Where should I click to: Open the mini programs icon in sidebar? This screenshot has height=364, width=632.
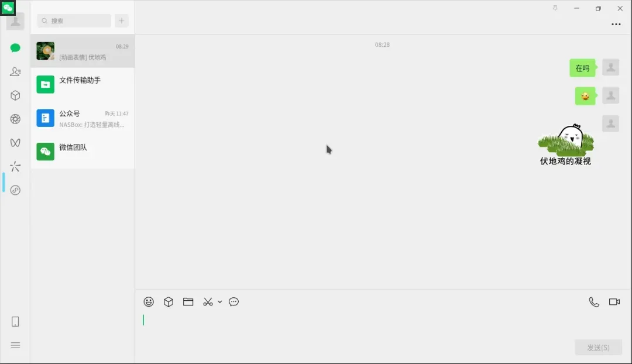(x=15, y=190)
